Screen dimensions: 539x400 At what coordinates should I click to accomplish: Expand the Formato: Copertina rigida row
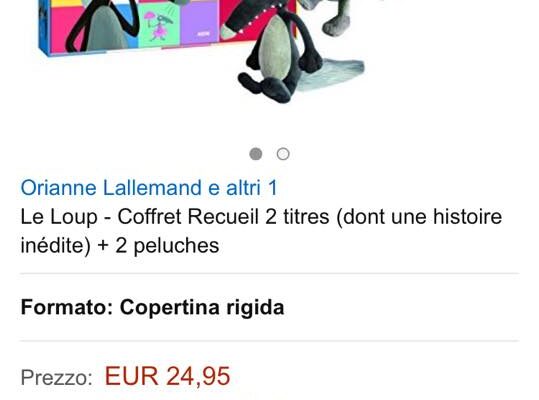270,307
